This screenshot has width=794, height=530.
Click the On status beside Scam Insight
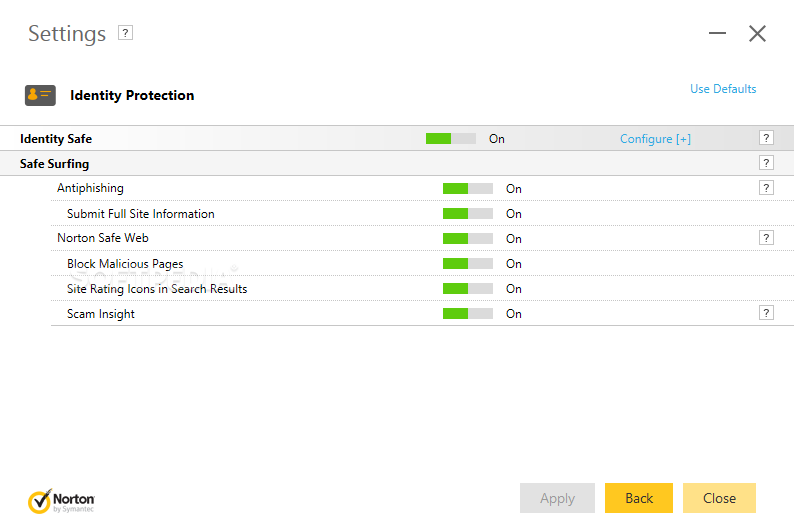tap(513, 314)
